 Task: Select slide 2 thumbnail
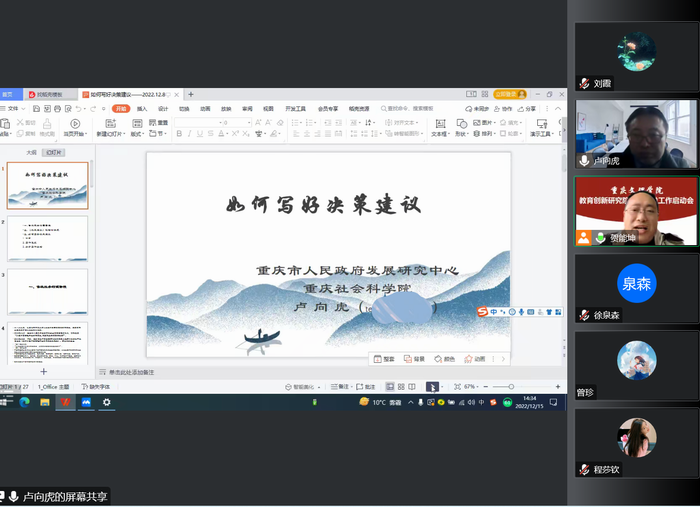[x=48, y=239]
